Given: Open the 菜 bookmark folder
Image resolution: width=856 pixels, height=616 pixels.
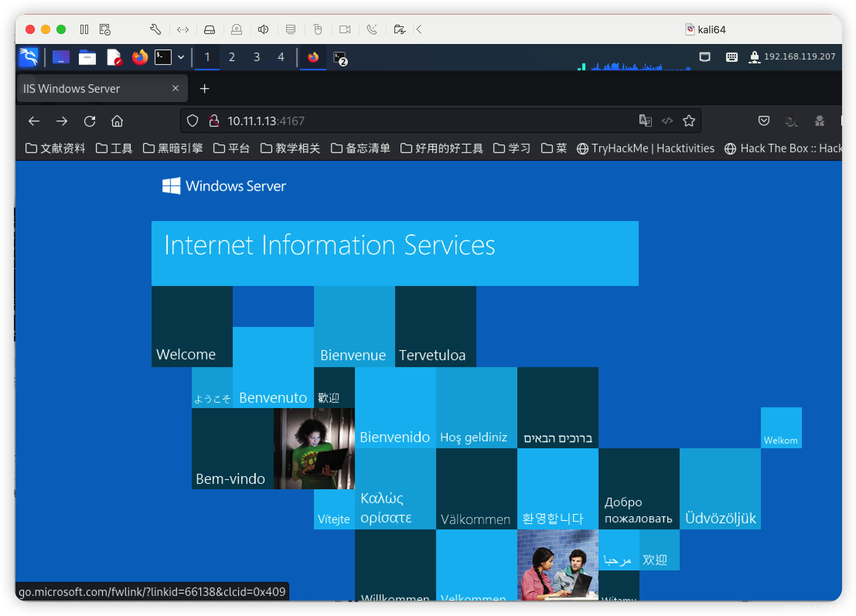Looking at the screenshot, I should click(554, 148).
